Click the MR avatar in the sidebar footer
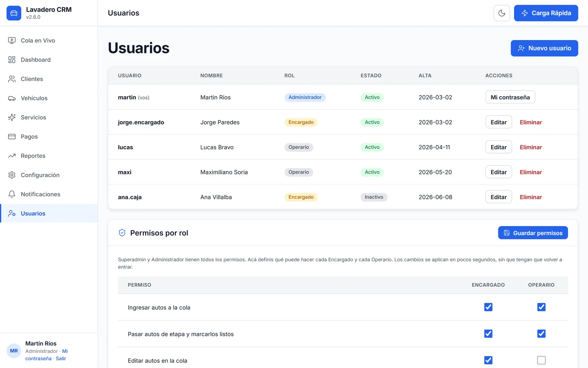Image resolution: width=588 pixels, height=368 pixels. click(14, 351)
